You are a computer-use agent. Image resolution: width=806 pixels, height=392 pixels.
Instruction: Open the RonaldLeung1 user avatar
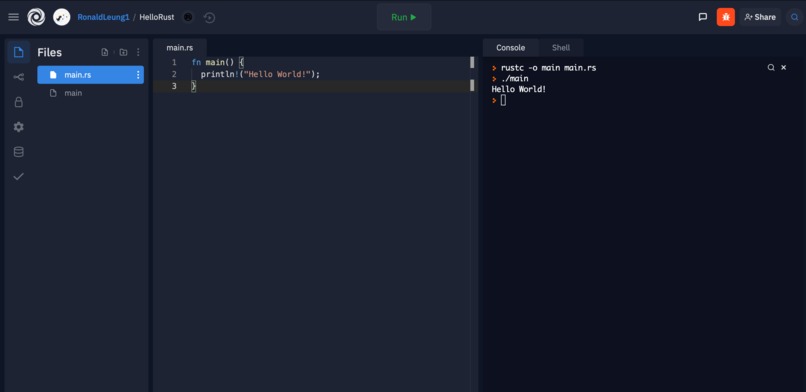(62, 17)
